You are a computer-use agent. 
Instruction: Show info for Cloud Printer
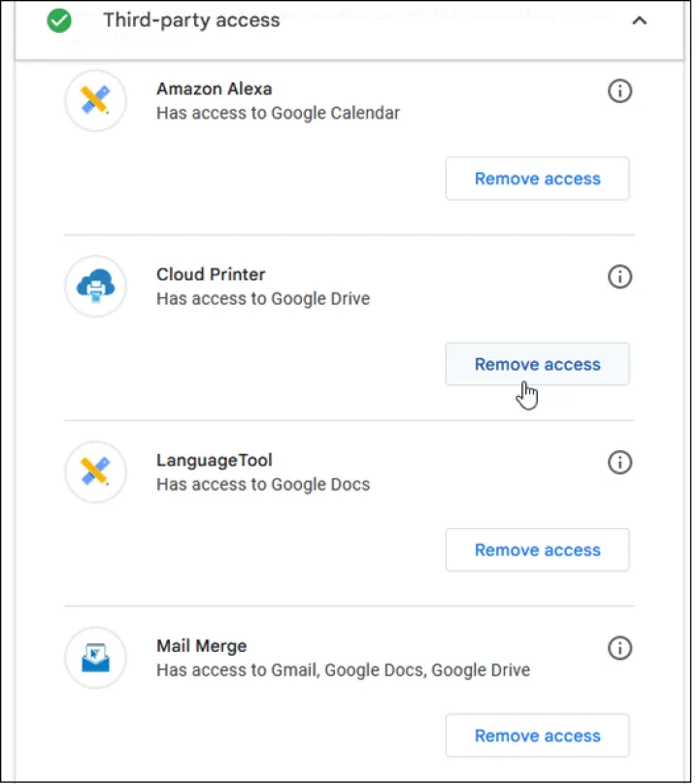pyautogui.click(x=619, y=277)
